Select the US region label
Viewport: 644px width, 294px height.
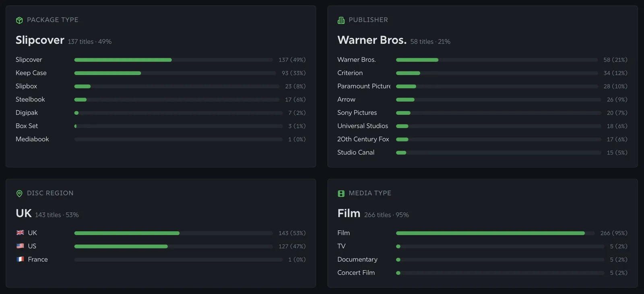pos(32,246)
